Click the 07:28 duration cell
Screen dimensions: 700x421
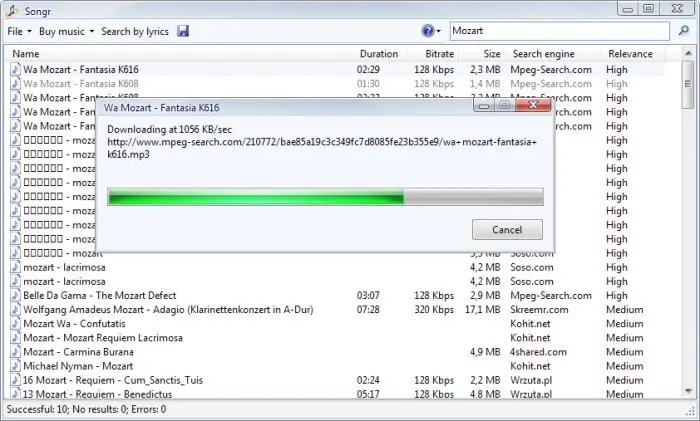pyautogui.click(x=368, y=310)
